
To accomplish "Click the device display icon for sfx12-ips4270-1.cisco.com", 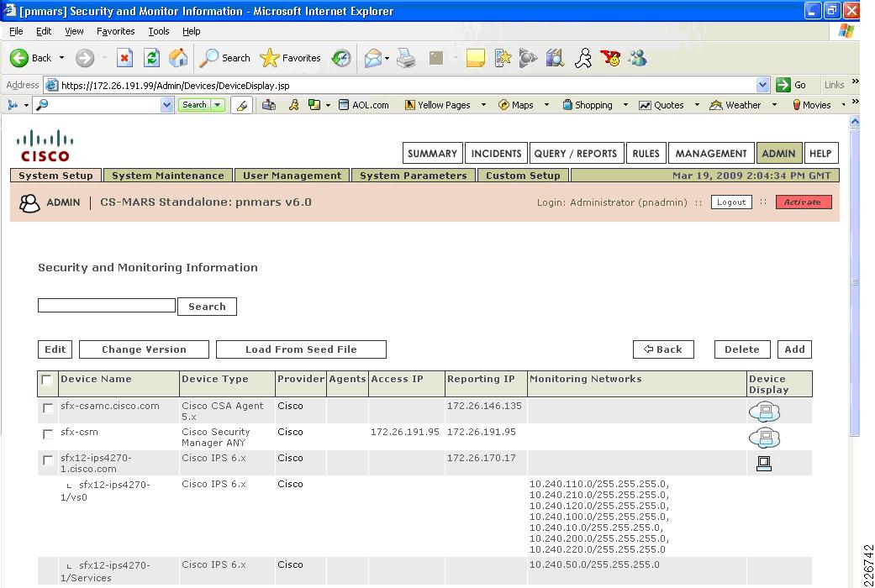I will click(764, 463).
